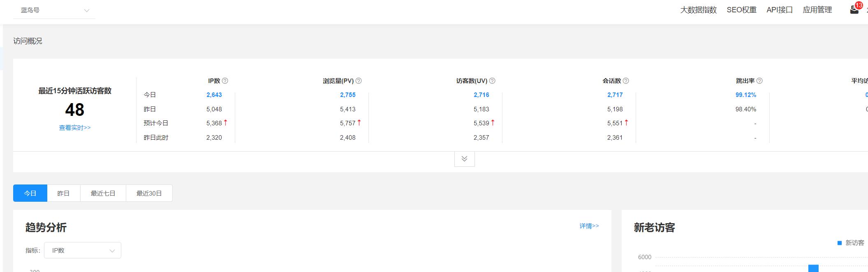Select the 今日 tab
Image resolution: width=868 pixels, height=272 pixels.
(x=30, y=193)
